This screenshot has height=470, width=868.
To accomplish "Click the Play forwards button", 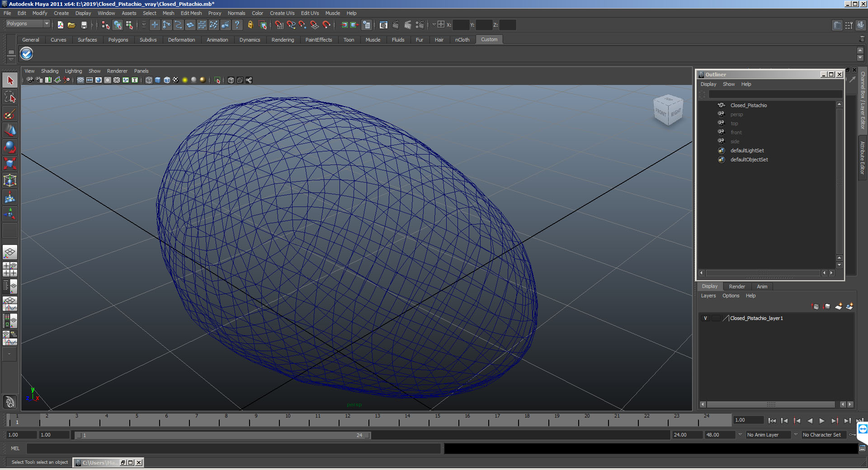I will [x=822, y=421].
